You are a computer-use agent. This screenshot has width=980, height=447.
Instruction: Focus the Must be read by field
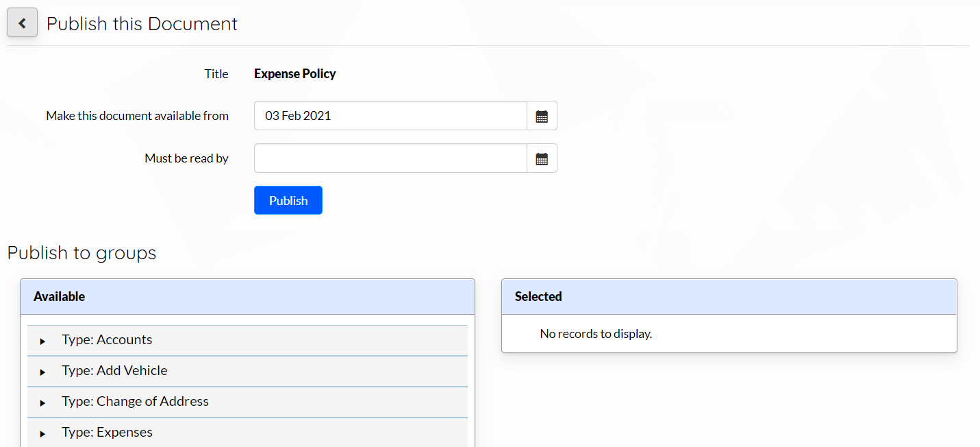(x=390, y=158)
